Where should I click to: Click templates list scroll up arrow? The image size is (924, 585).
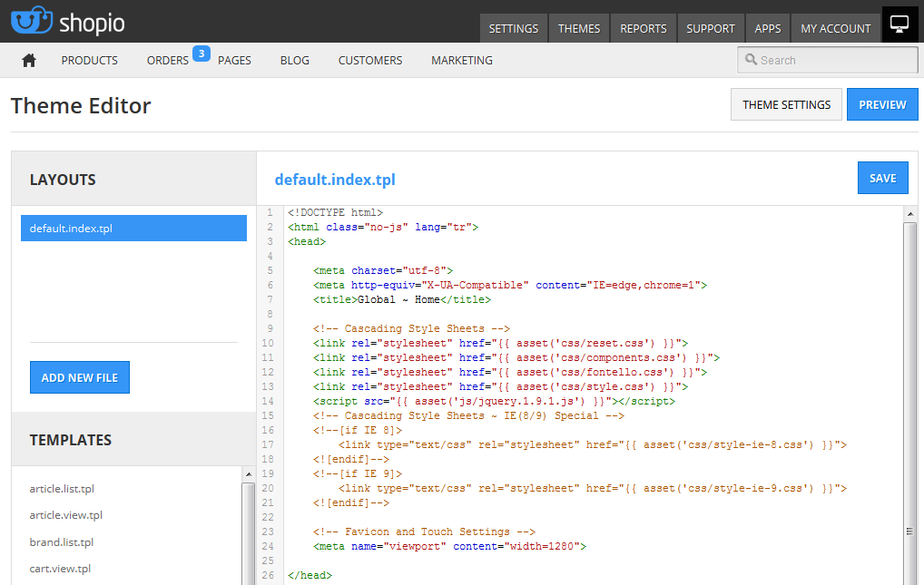pyautogui.click(x=249, y=474)
